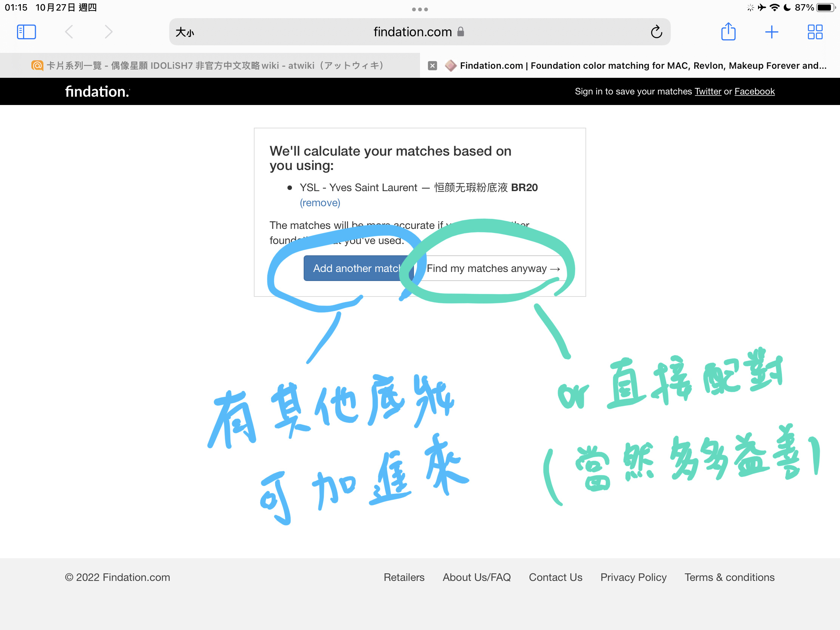Viewport: 840px width, 630px height.
Task: Close the Findation.com tab
Action: point(432,65)
